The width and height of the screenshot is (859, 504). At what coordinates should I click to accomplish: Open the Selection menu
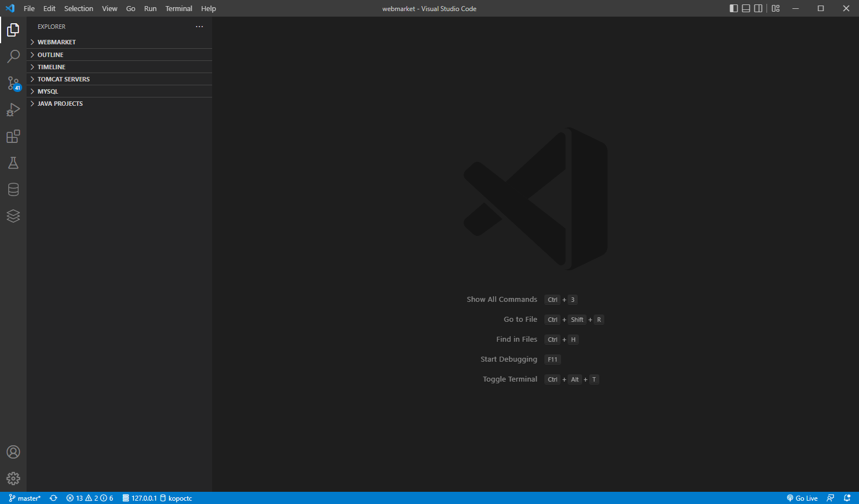(x=79, y=8)
